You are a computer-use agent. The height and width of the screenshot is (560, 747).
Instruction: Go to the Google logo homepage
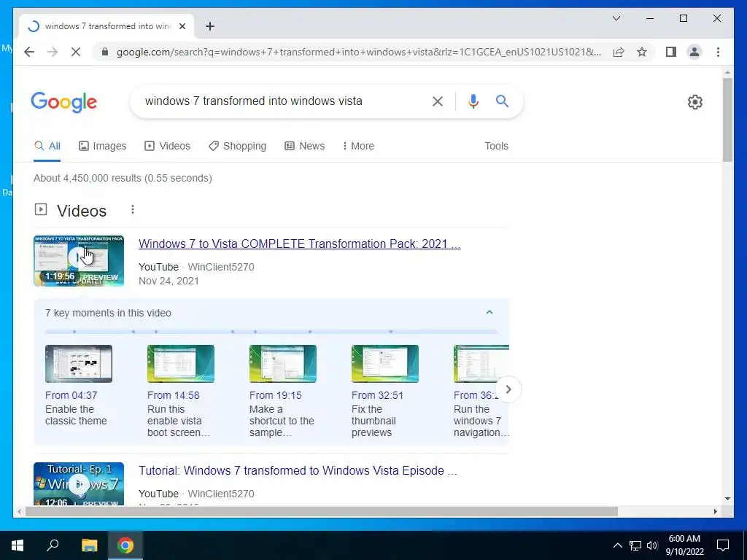pos(64,102)
